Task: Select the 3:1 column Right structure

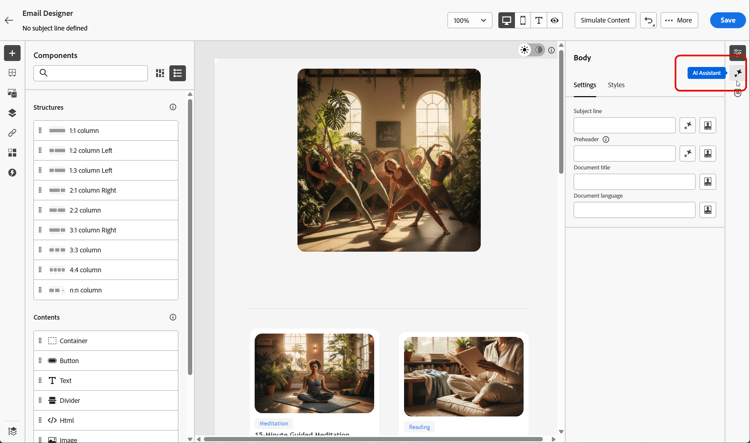Action: (x=106, y=230)
